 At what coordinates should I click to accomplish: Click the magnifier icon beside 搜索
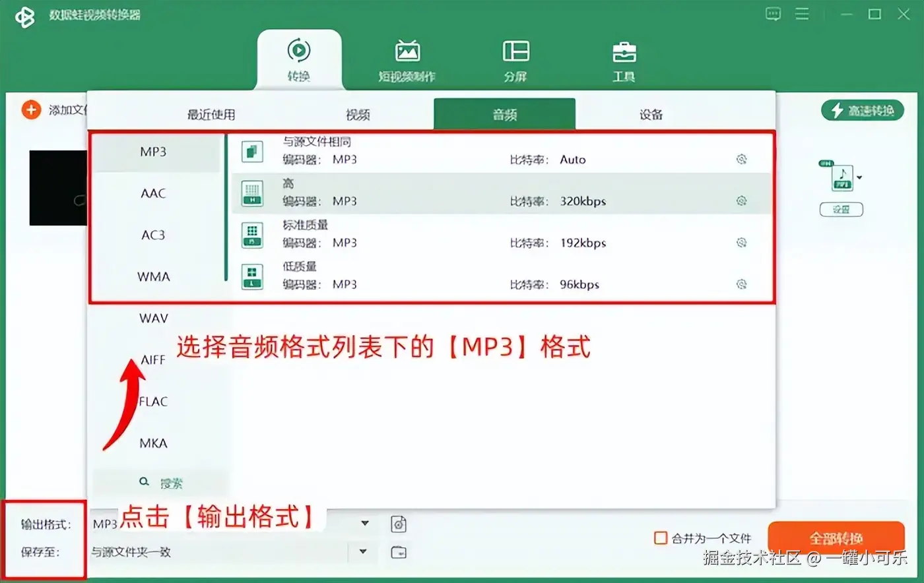[x=144, y=482]
